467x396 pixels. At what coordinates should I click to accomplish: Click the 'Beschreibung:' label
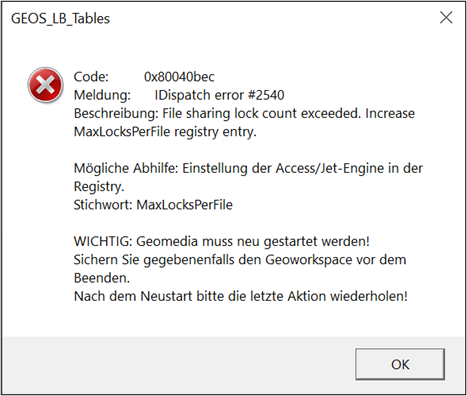(116, 114)
